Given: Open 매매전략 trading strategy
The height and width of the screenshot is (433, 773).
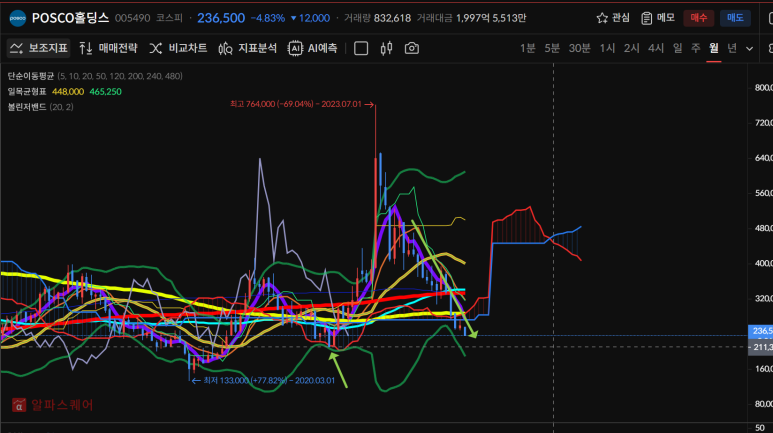Looking at the screenshot, I should tap(108, 48).
